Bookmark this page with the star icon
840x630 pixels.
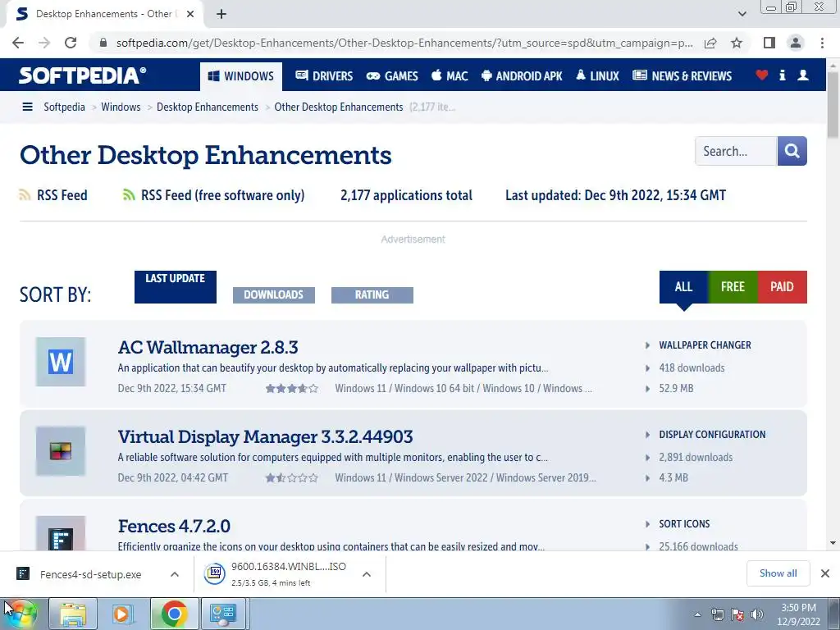pos(737,43)
